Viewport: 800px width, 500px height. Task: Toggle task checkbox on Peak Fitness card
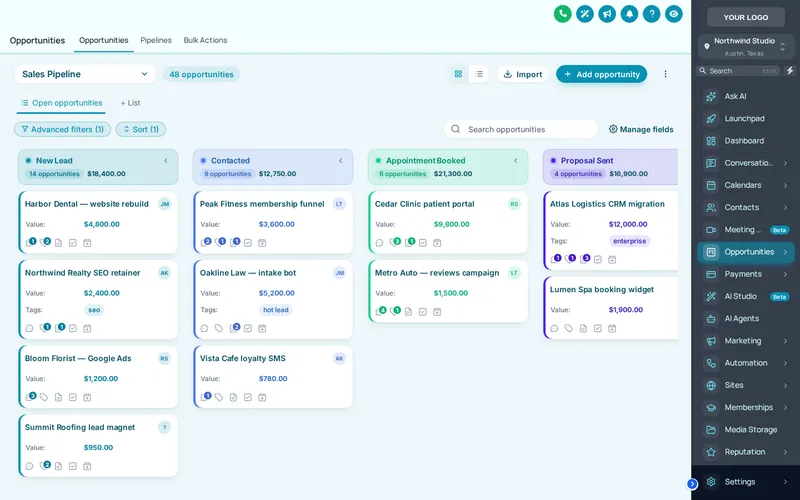tap(248, 243)
